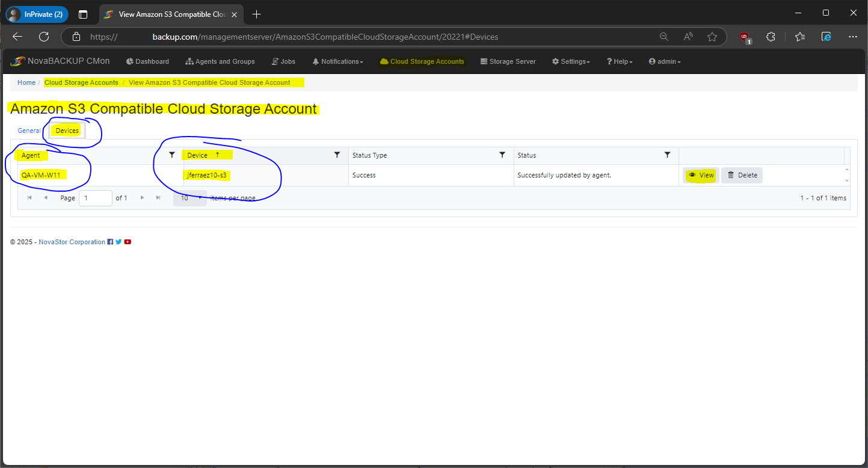Go to last page pager icon
Screen dimensions: 868x468
(158, 198)
